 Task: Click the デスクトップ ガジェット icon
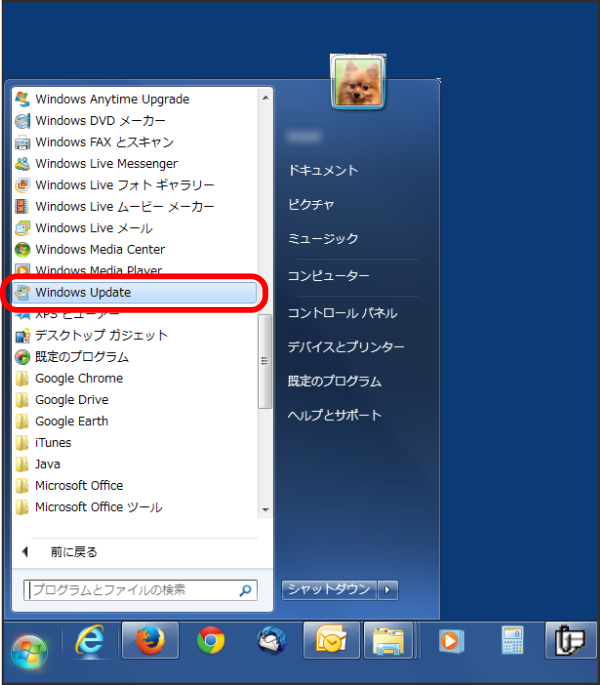point(22,336)
